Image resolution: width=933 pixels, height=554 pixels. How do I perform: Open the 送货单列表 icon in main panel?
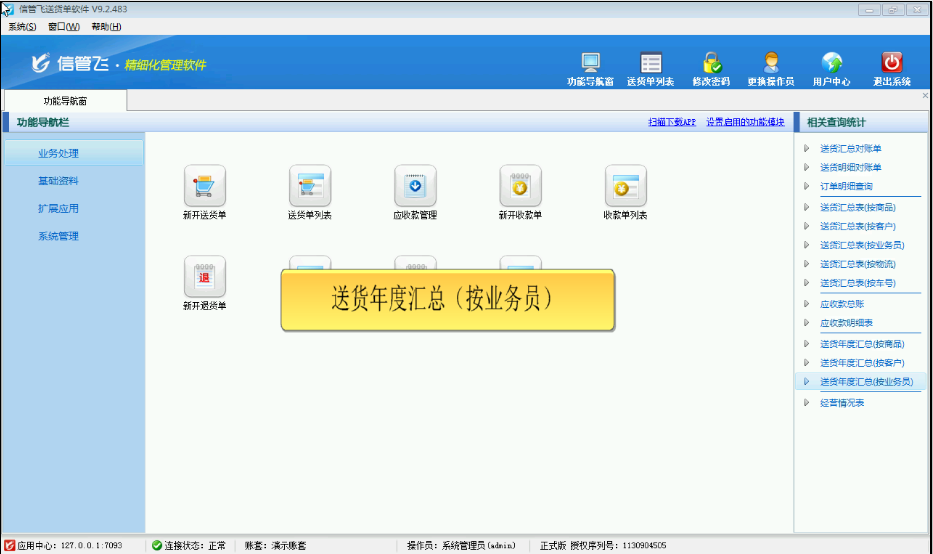click(x=309, y=186)
